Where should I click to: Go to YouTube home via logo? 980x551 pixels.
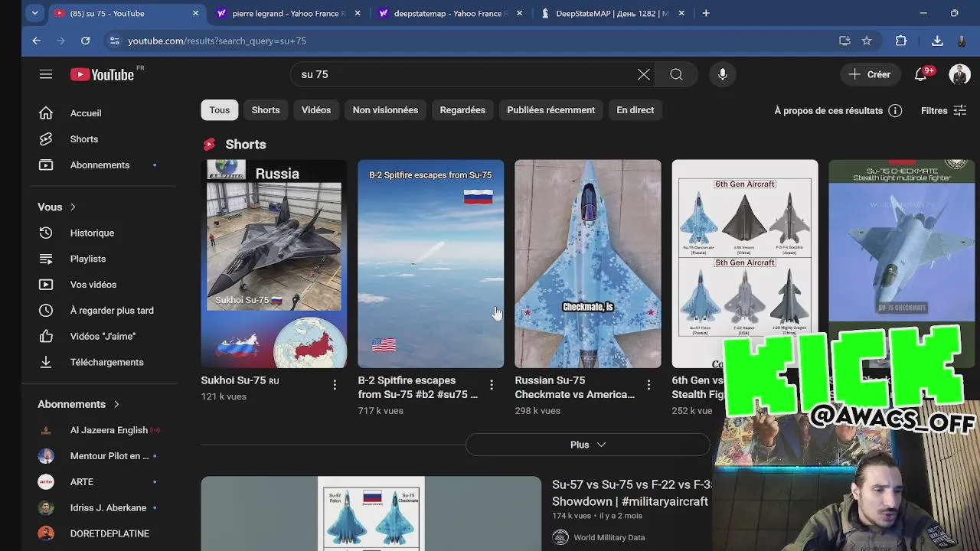(103, 74)
